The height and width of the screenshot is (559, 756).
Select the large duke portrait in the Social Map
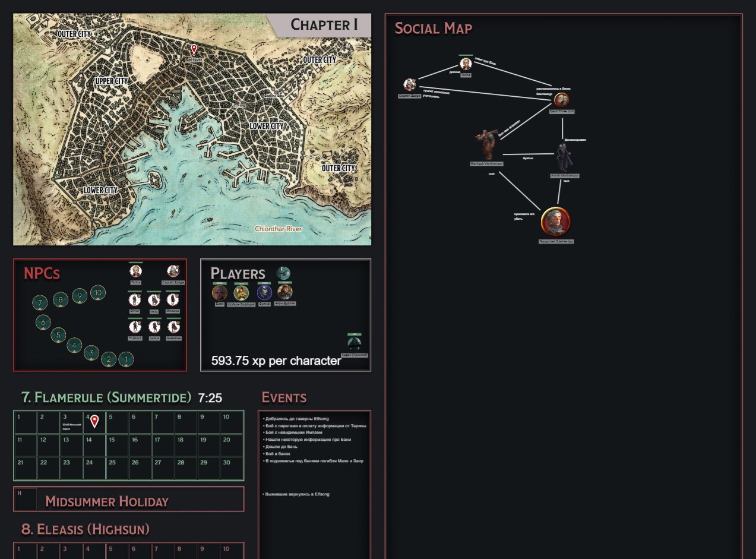coord(556,222)
